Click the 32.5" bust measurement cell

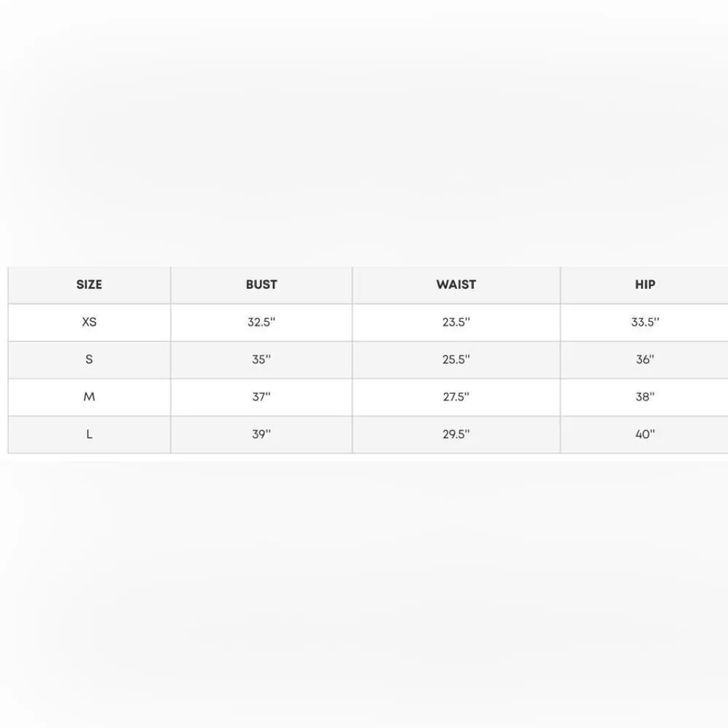261,322
